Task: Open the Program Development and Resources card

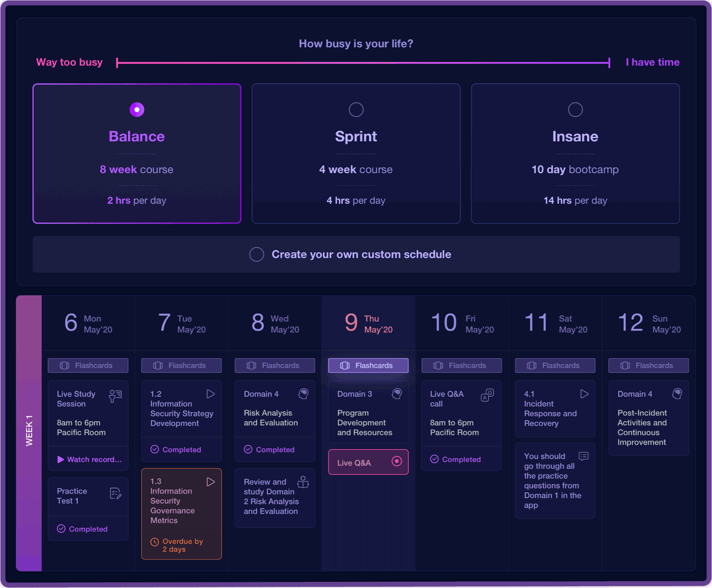Action: tap(368, 412)
